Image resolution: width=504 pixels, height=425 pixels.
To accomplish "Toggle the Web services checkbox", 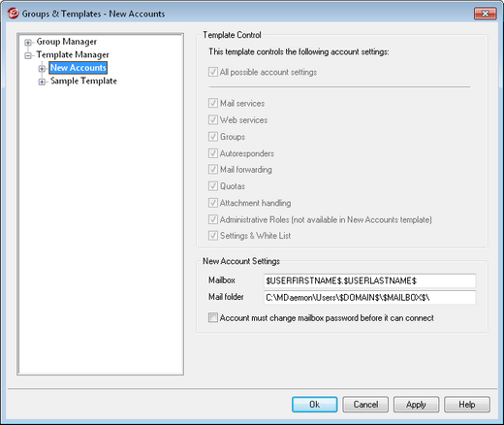I will (x=213, y=120).
